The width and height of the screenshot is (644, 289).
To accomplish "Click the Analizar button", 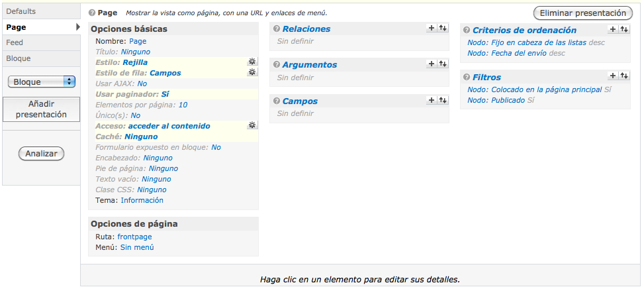I will [x=42, y=154].
